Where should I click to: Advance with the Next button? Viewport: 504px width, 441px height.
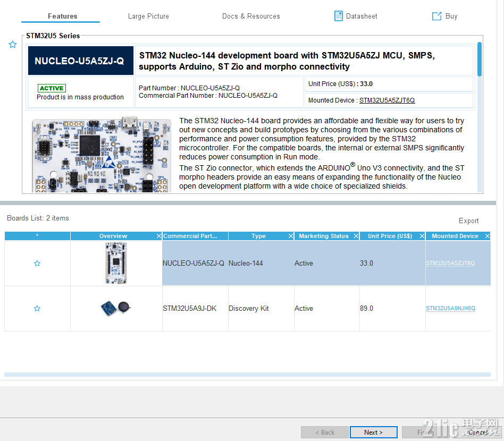point(373,432)
